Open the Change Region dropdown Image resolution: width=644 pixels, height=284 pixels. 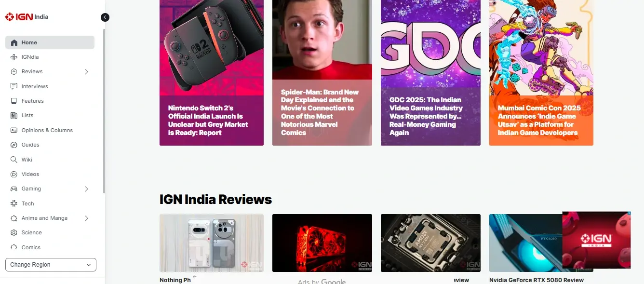point(51,265)
